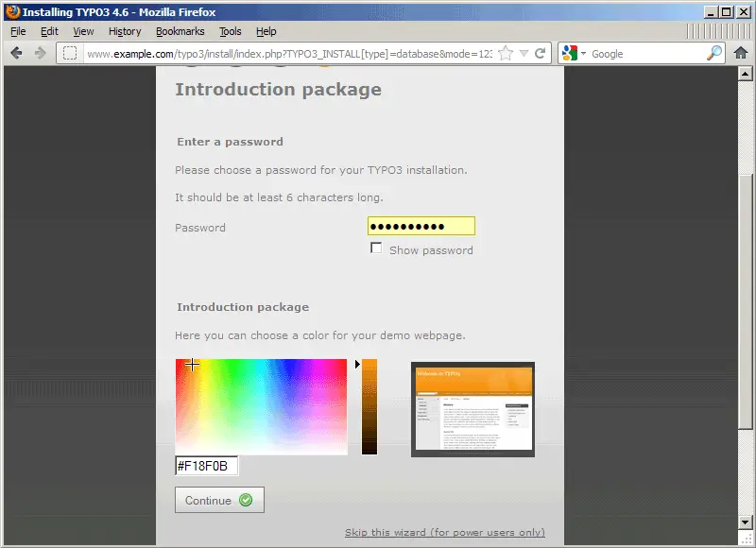Viewport: 756px width, 548px height.
Task: Click the Firefox logo in title bar
Action: tap(12, 11)
